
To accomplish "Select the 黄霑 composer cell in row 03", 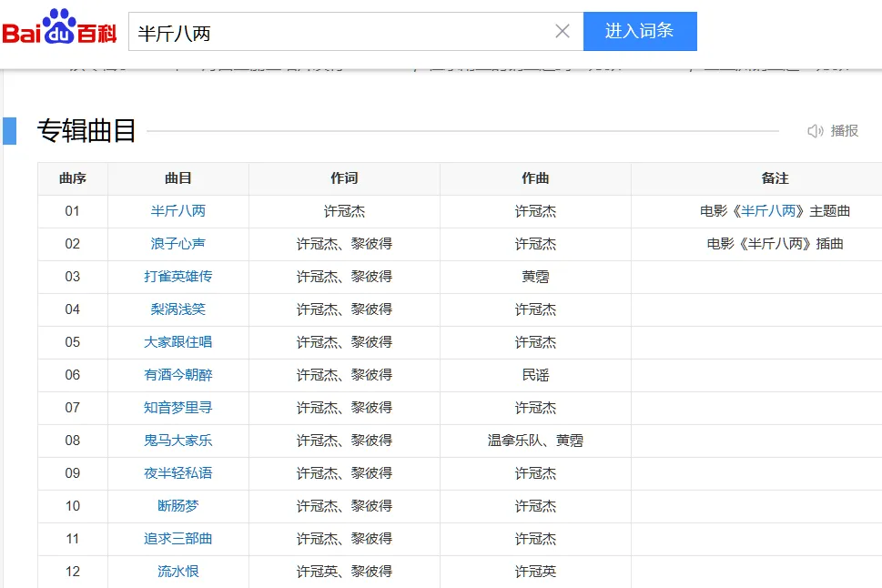I will (535, 277).
